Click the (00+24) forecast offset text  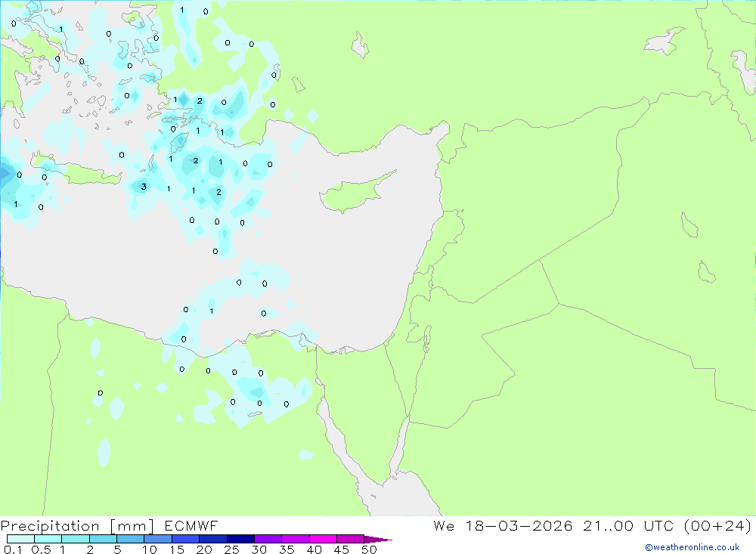click(x=717, y=526)
